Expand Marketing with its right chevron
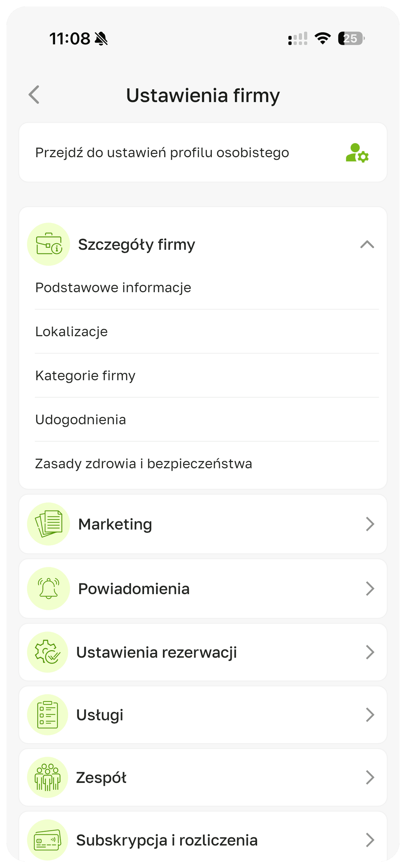The height and width of the screenshot is (868, 406). coord(370,524)
